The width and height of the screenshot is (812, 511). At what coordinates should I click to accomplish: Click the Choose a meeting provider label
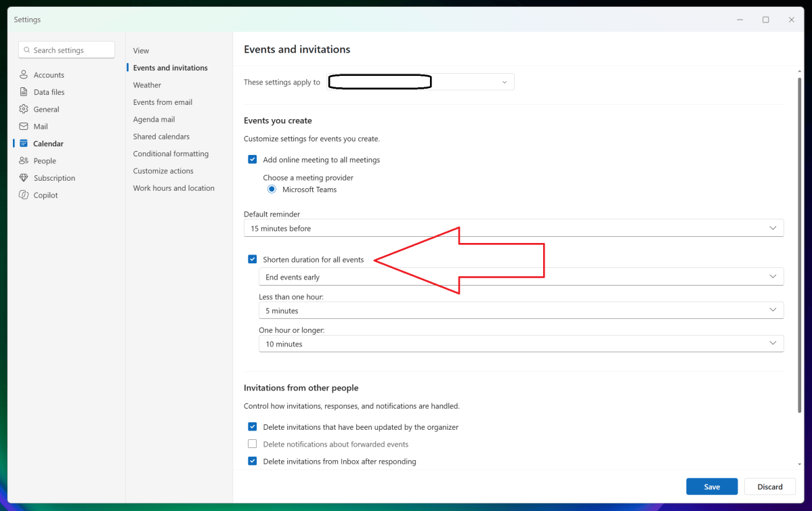(x=308, y=177)
